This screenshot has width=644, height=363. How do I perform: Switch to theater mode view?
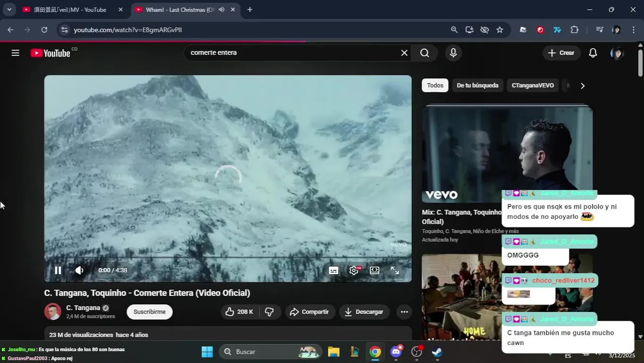point(374,271)
